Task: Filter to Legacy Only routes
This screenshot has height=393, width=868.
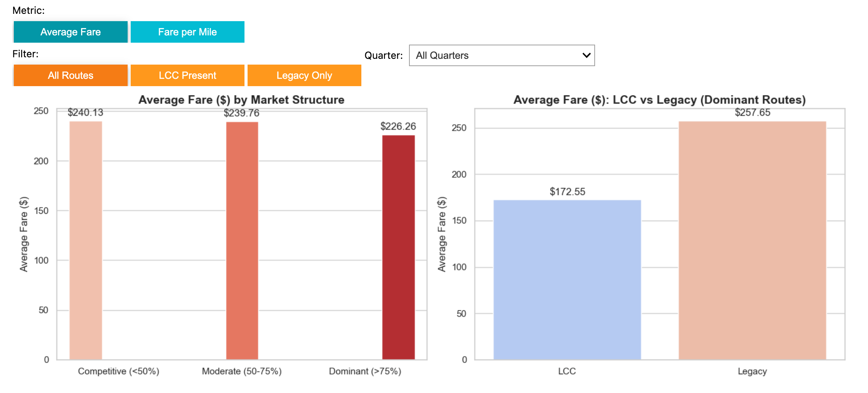Action: point(304,75)
